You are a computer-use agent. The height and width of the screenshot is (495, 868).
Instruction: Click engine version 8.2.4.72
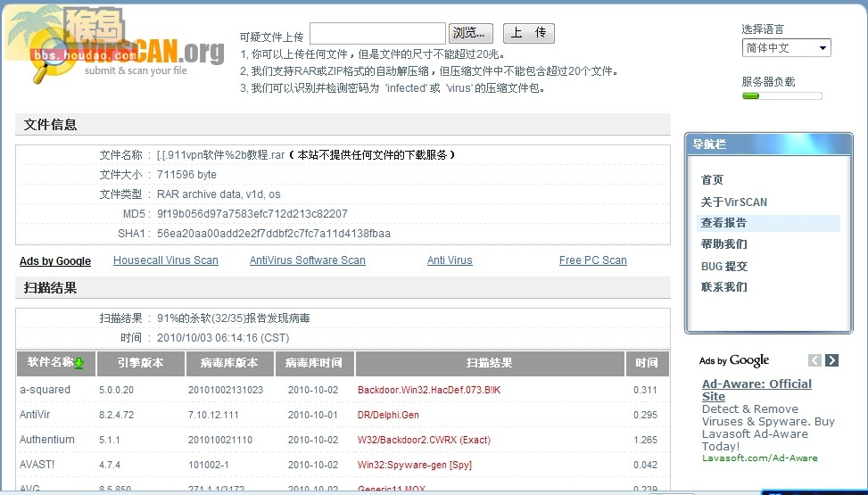[116, 415]
